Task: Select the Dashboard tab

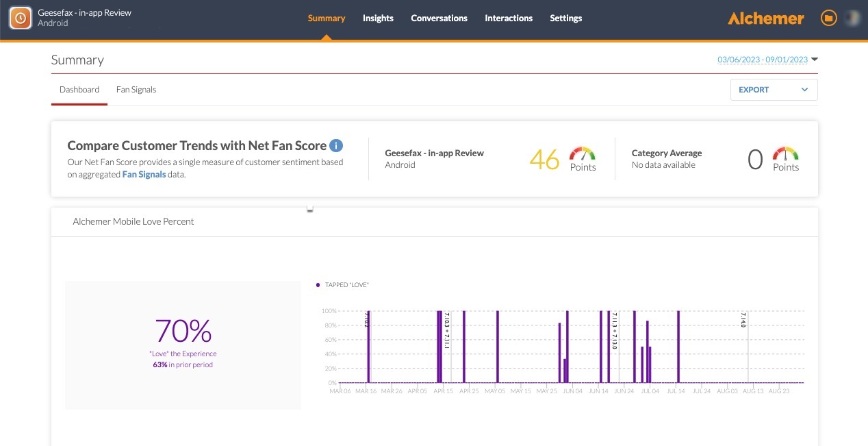Action: click(79, 90)
